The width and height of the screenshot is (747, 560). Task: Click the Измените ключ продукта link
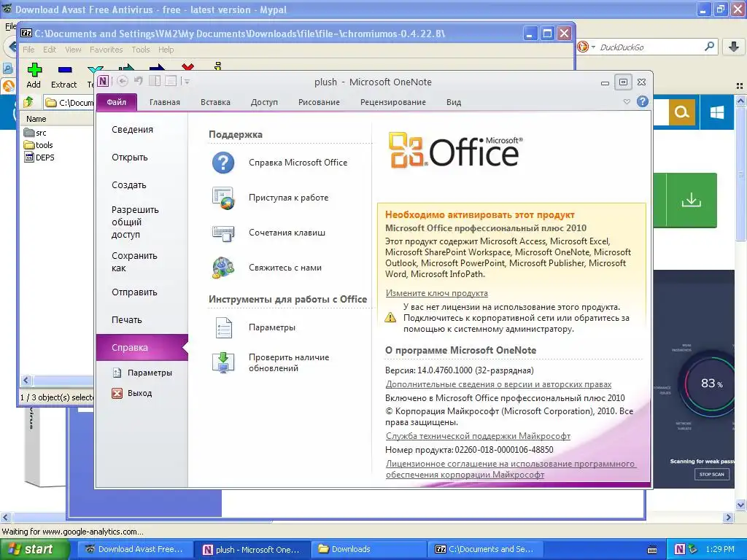(436, 293)
